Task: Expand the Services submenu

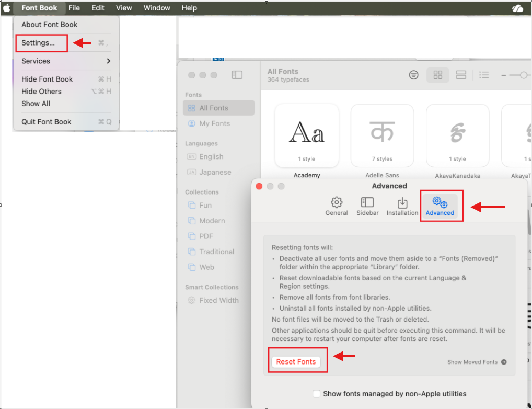Action: pyautogui.click(x=66, y=61)
